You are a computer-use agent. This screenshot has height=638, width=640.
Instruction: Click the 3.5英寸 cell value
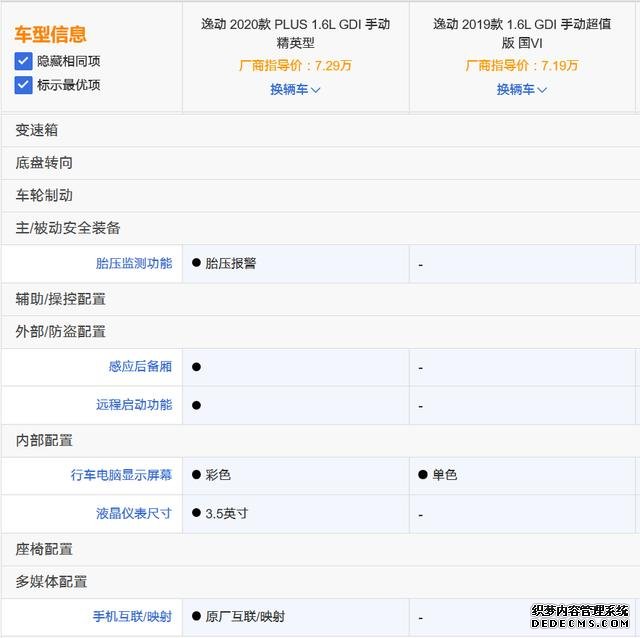[x=227, y=514]
